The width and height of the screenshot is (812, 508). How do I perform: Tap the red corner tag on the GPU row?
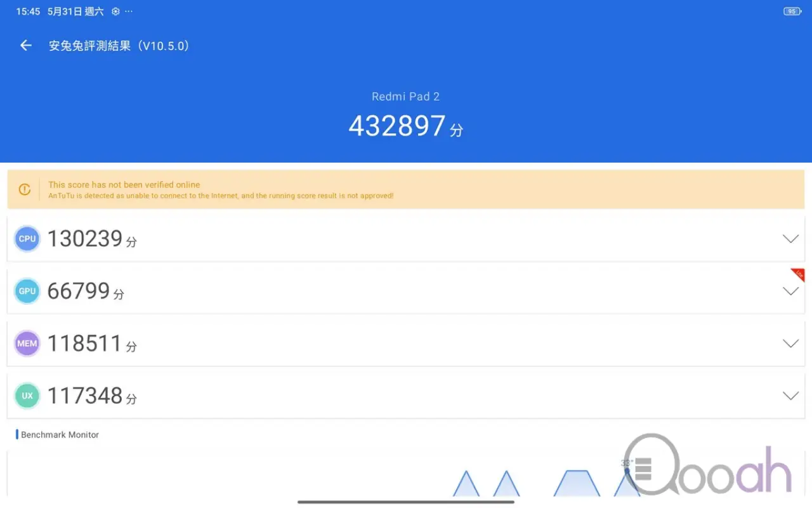click(799, 274)
